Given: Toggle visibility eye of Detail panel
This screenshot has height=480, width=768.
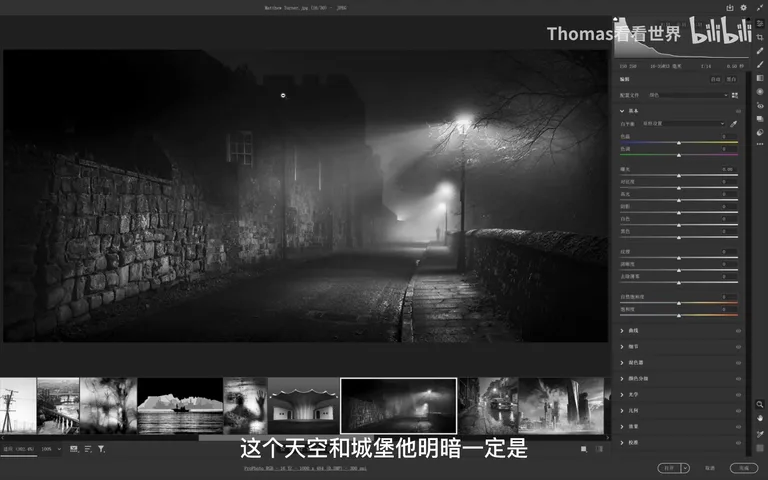Looking at the screenshot, I should point(738,347).
